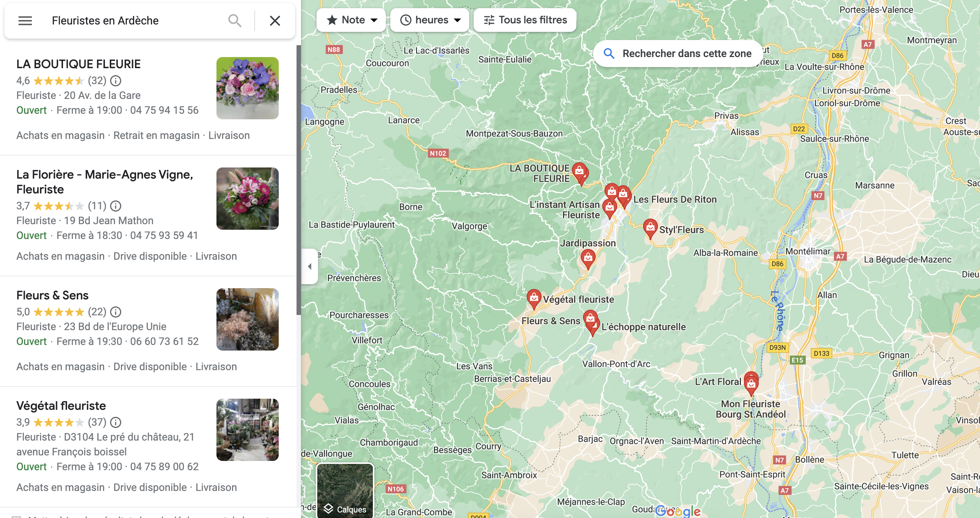The width and height of the screenshot is (980, 518).
Task: Click 'Ferme à 18:30' hours for La Florière
Action: point(89,235)
